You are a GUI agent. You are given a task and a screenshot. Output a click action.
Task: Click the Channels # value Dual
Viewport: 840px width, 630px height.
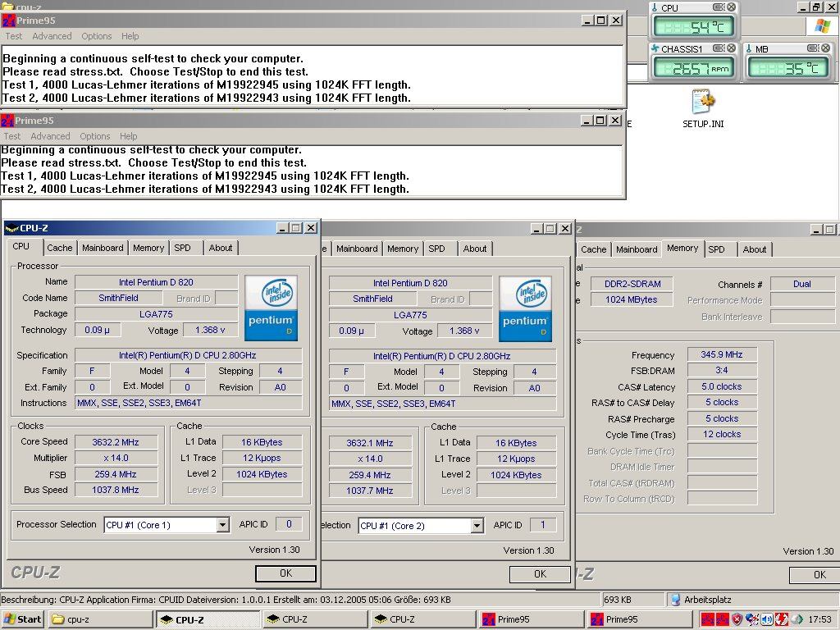tap(802, 284)
